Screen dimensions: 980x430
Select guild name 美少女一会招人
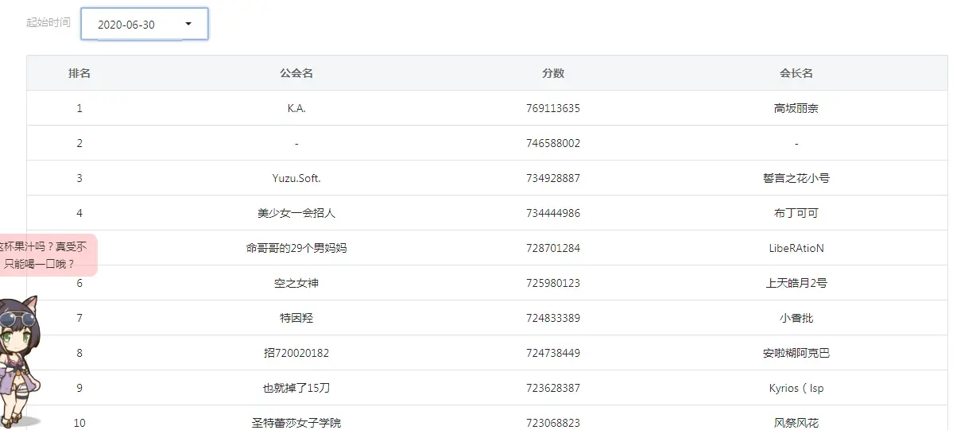click(296, 213)
